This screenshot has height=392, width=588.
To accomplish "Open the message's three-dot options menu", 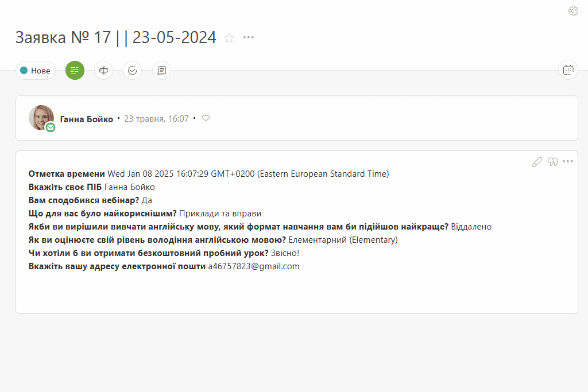I will 568,161.
